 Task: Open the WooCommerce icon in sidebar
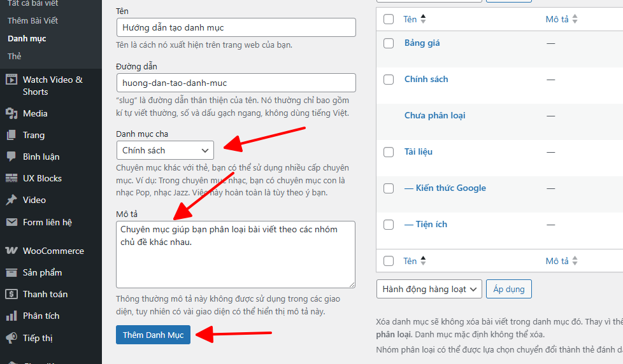click(11, 251)
